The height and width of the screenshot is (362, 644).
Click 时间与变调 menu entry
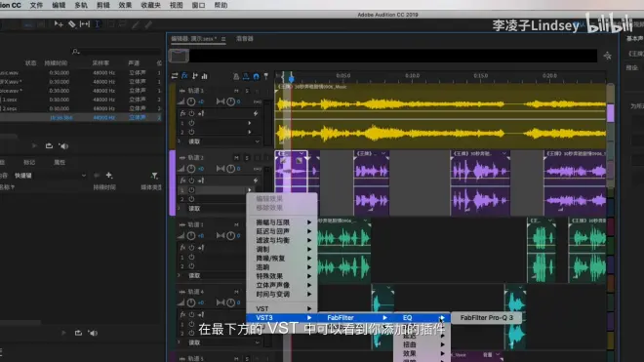point(282,295)
